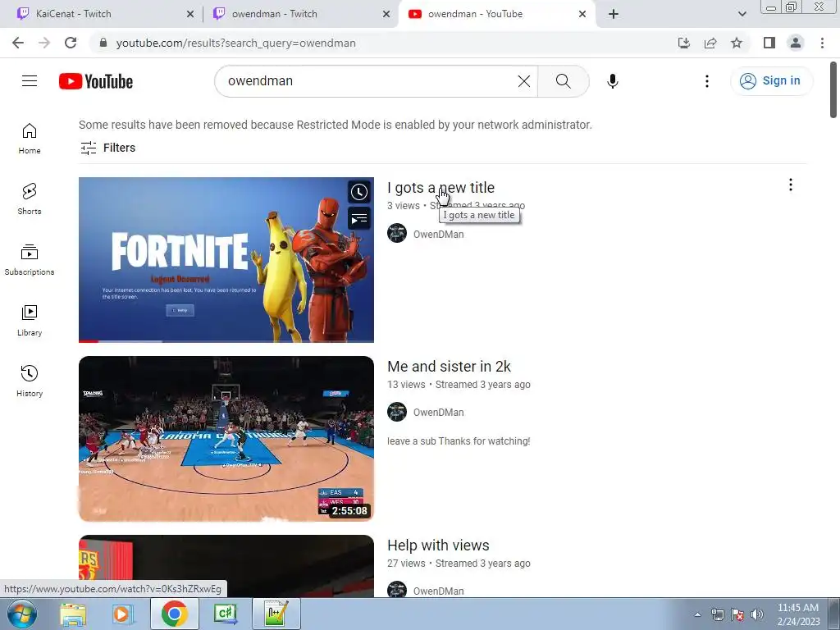Share this page from the address bar
840x630 pixels.
[710, 43]
